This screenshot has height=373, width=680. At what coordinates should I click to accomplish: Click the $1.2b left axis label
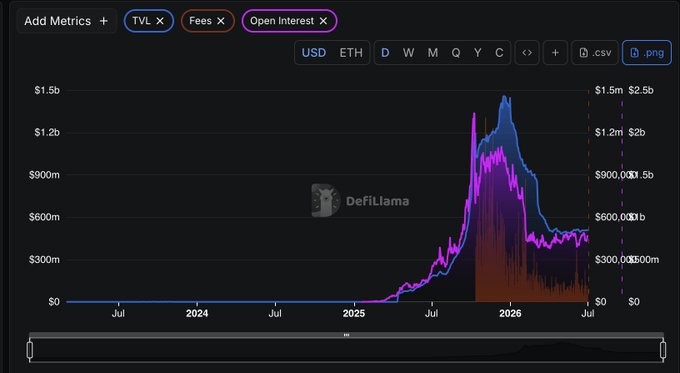[x=47, y=132]
